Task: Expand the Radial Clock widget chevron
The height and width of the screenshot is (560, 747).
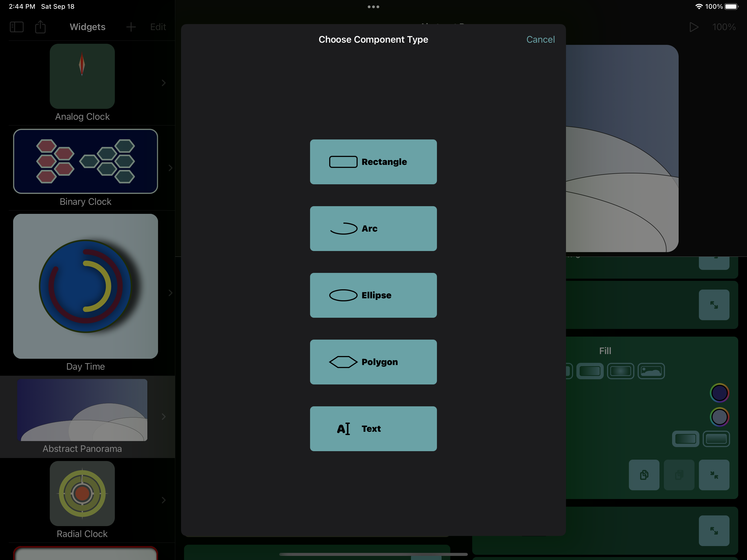Action: (x=164, y=500)
